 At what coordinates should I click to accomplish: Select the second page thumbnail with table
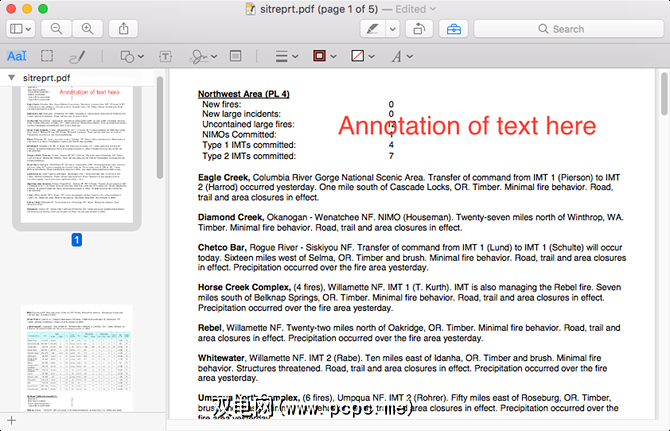[77, 358]
